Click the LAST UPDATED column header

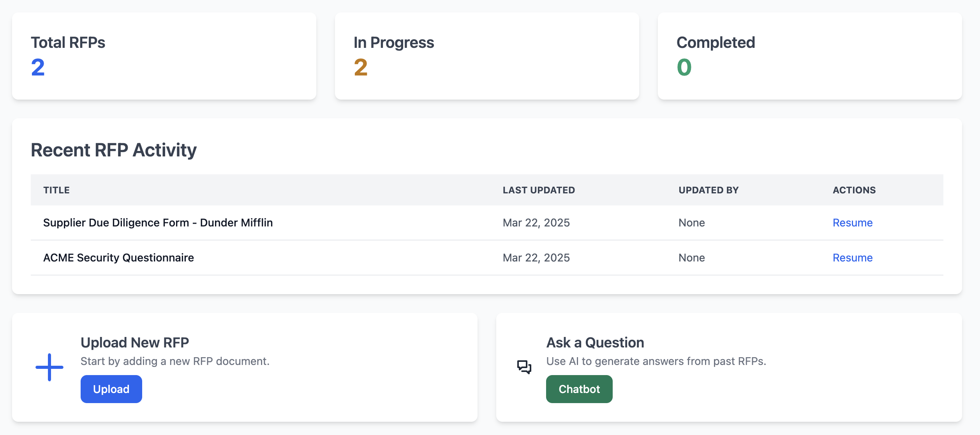tap(538, 190)
